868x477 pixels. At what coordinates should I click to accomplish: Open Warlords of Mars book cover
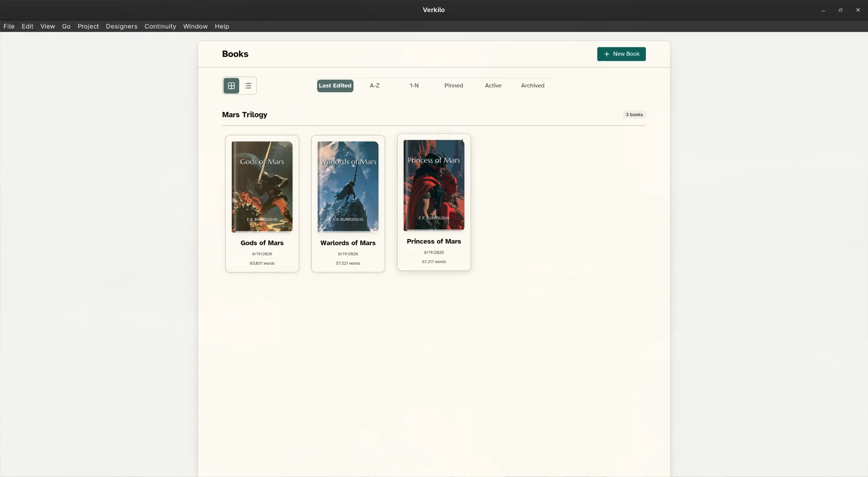(348, 186)
